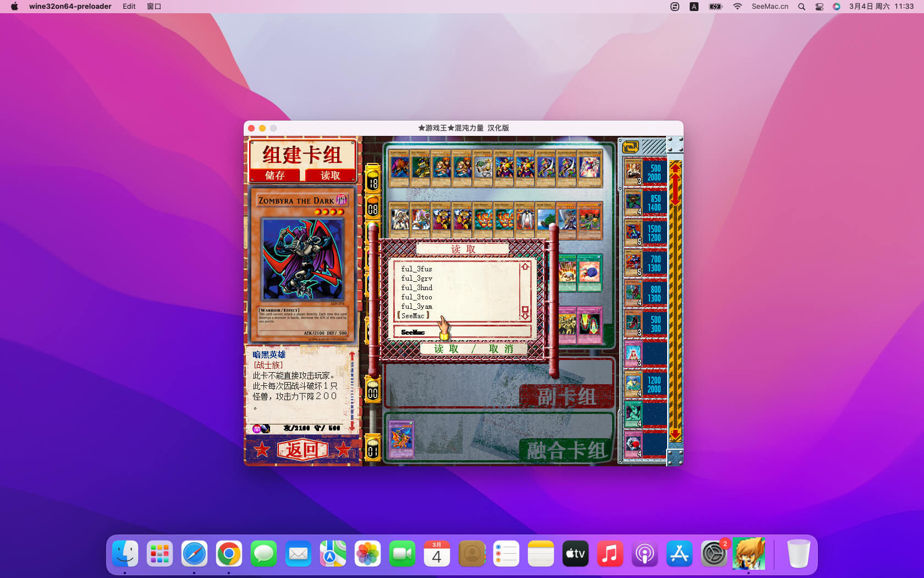The image size is (924, 578).
Task: Open the Trash in the Dock
Action: [x=798, y=554]
